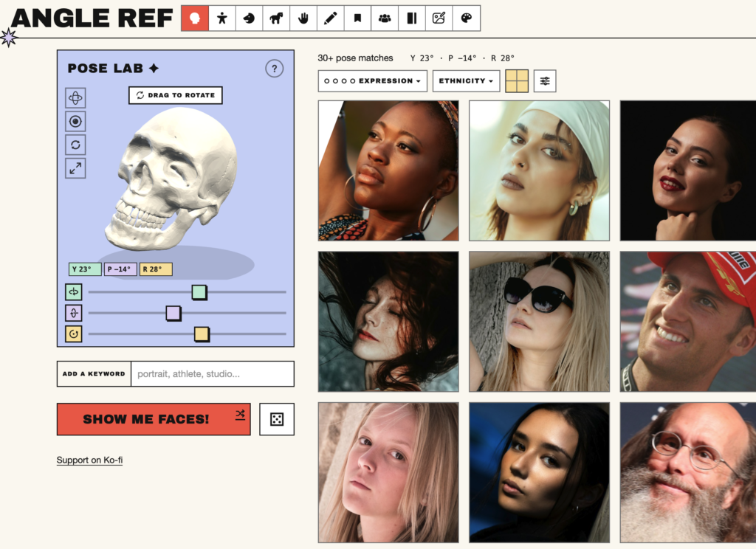
Task: Open the filter sliders settings icon
Action: click(x=545, y=81)
